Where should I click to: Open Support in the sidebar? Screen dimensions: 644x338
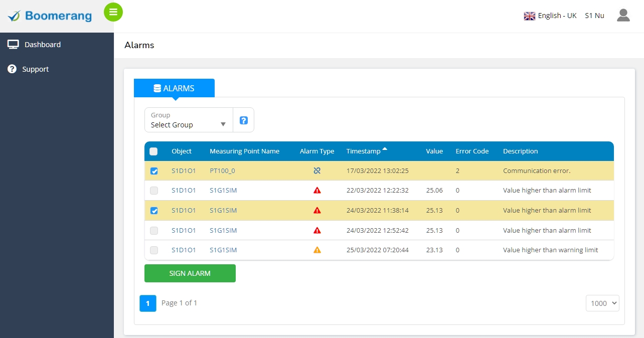click(35, 69)
